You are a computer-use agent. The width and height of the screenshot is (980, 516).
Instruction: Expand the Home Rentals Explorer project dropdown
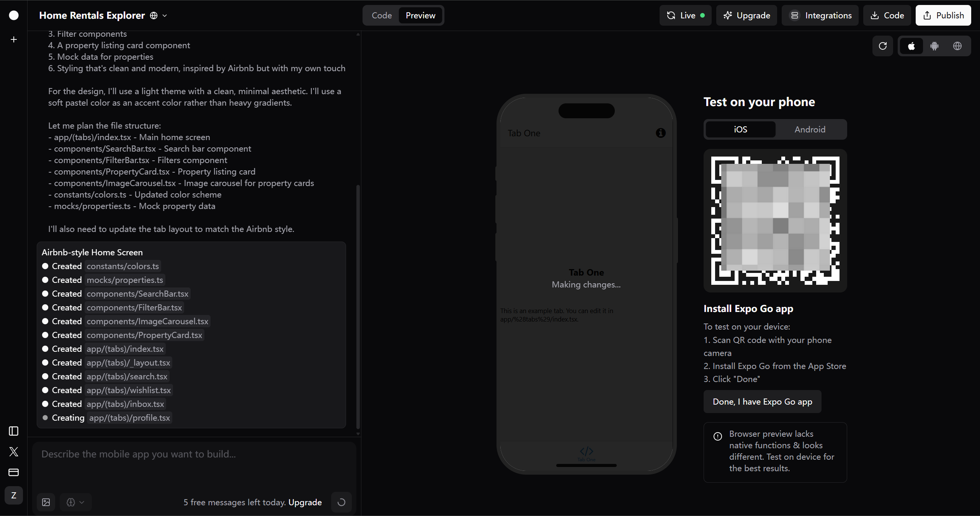coord(165,16)
